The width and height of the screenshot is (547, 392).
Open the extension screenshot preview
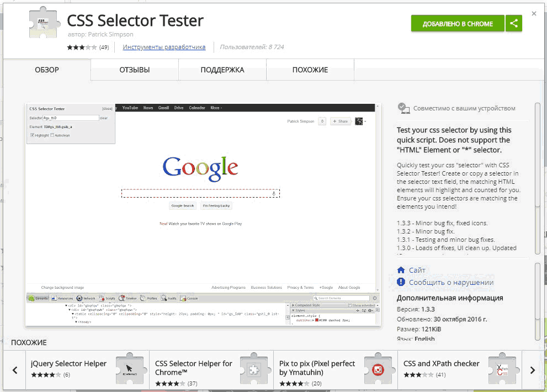coord(203,214)
